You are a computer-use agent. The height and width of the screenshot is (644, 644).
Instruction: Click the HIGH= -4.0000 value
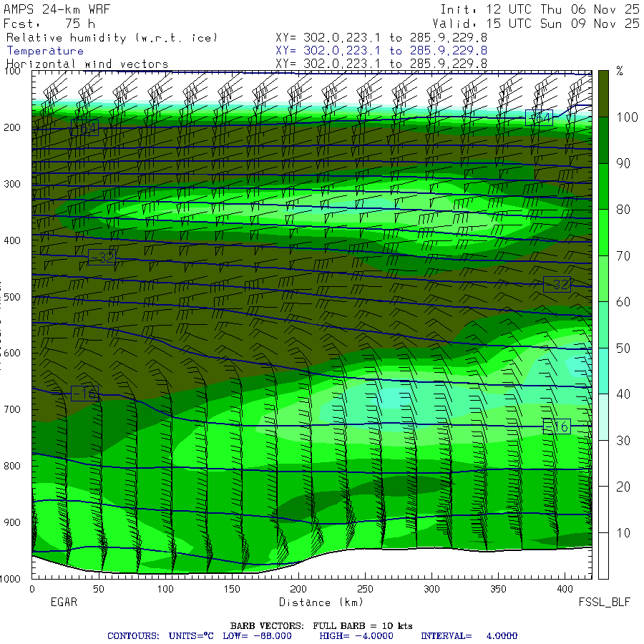click(356, 636)
